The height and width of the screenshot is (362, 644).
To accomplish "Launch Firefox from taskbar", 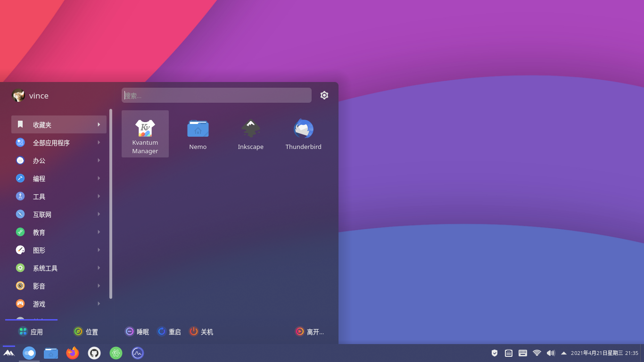I will (x=73, y=353).
